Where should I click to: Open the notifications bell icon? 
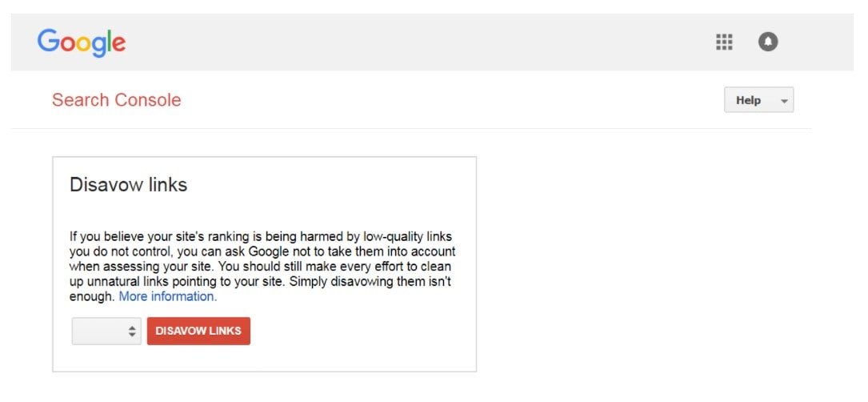coord(768,42)
